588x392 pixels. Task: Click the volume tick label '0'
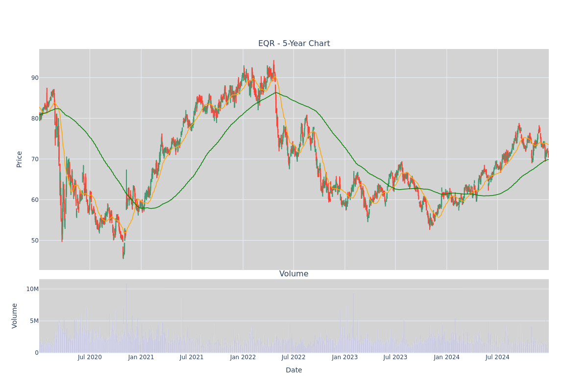[x=37, y=353]
